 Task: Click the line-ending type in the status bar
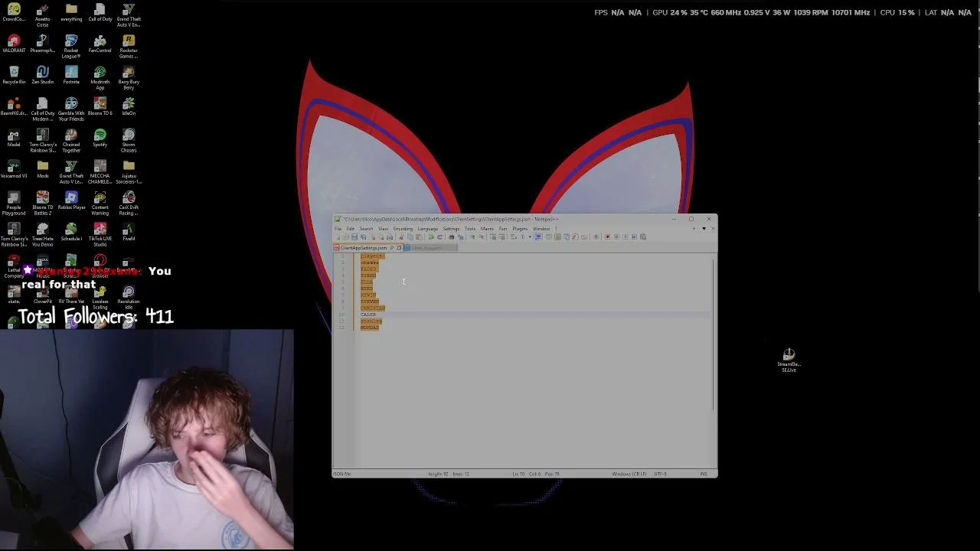629,474
